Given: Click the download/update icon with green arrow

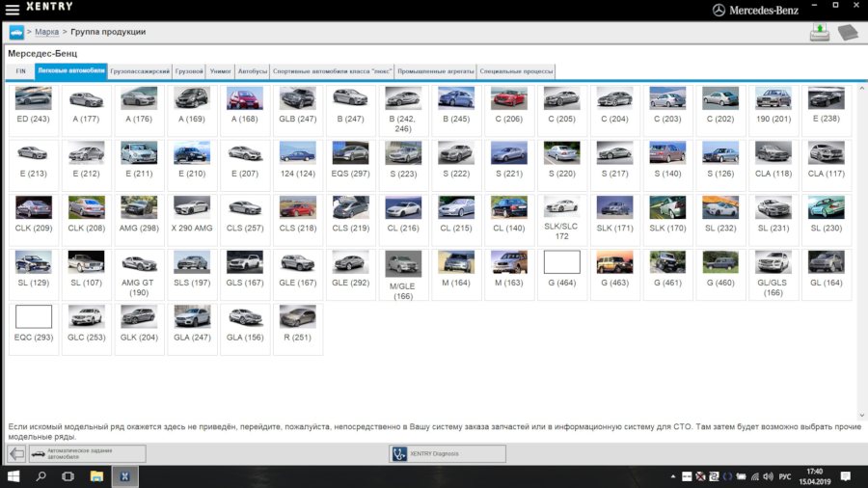Looking at the screenshot, I should [819, 32].
